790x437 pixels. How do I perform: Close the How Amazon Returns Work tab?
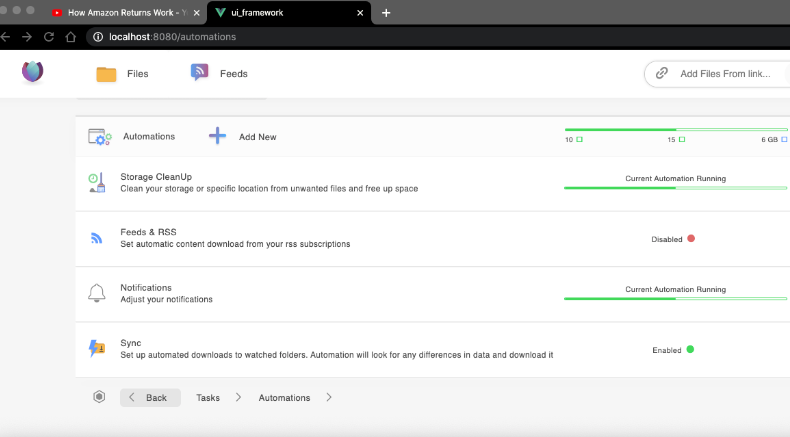(197, 13)
